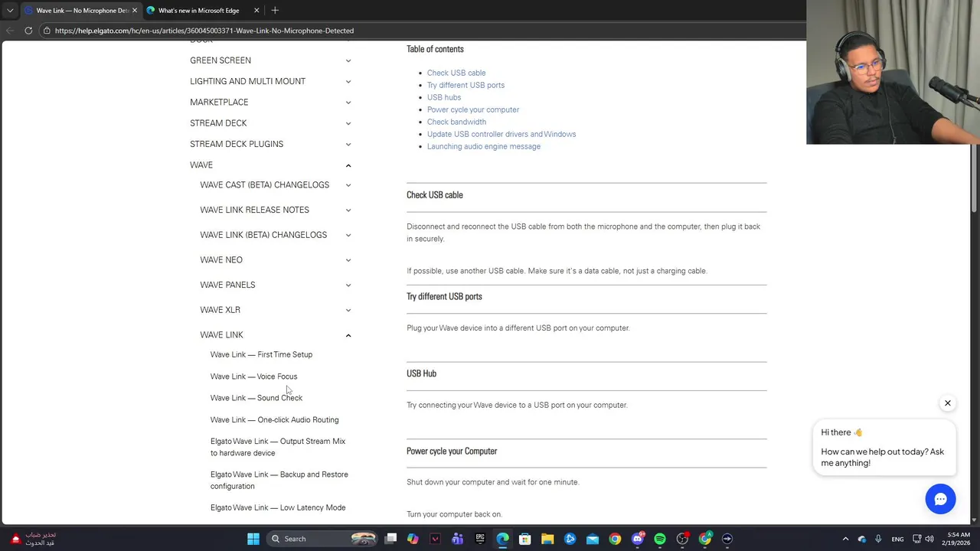980x551 pixels.
Task: Open 'Backup and Restore configuration' article
Action: (279, 480)
